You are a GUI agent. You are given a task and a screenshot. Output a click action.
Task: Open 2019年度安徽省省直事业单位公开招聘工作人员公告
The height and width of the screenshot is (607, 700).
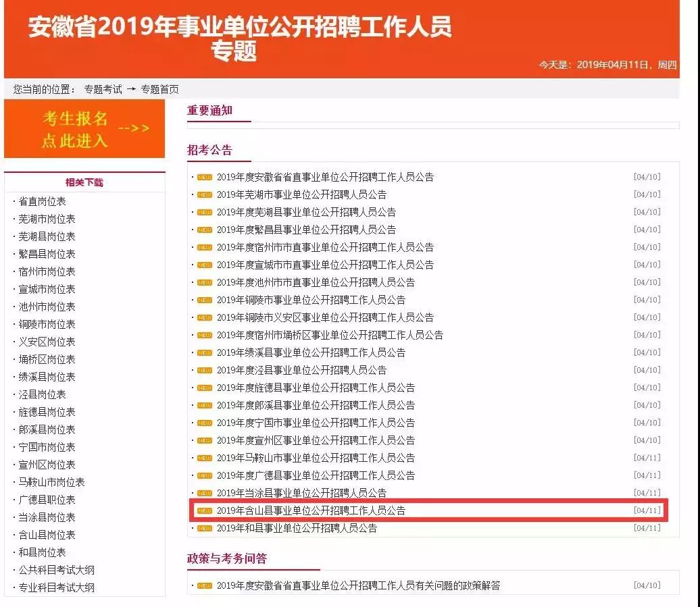(325, 177)
